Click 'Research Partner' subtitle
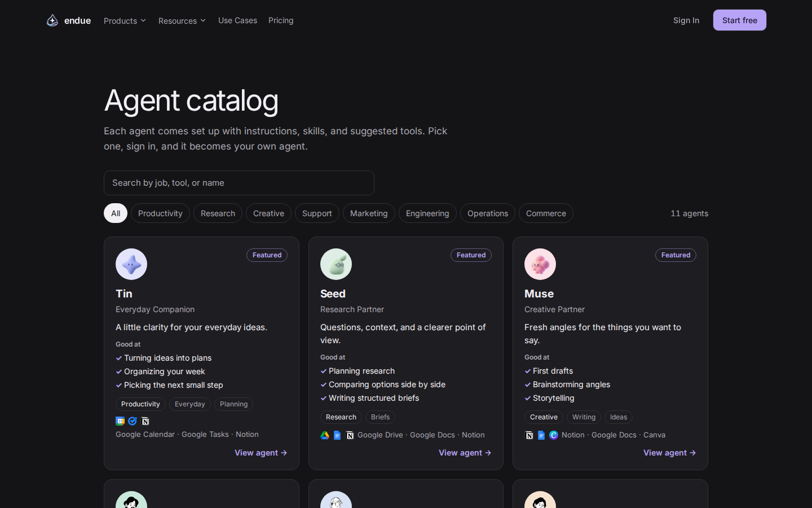812x508 pixels. [352, 309]
